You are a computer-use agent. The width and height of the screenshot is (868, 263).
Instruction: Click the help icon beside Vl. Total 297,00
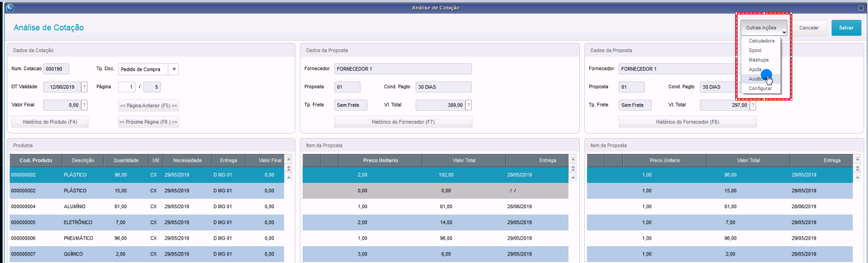(x=753, y=105)
